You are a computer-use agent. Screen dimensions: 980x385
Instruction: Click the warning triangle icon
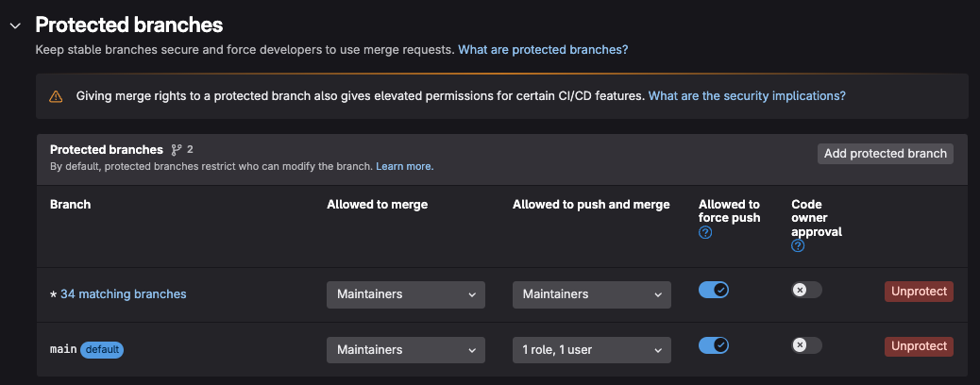click(56, 96)
